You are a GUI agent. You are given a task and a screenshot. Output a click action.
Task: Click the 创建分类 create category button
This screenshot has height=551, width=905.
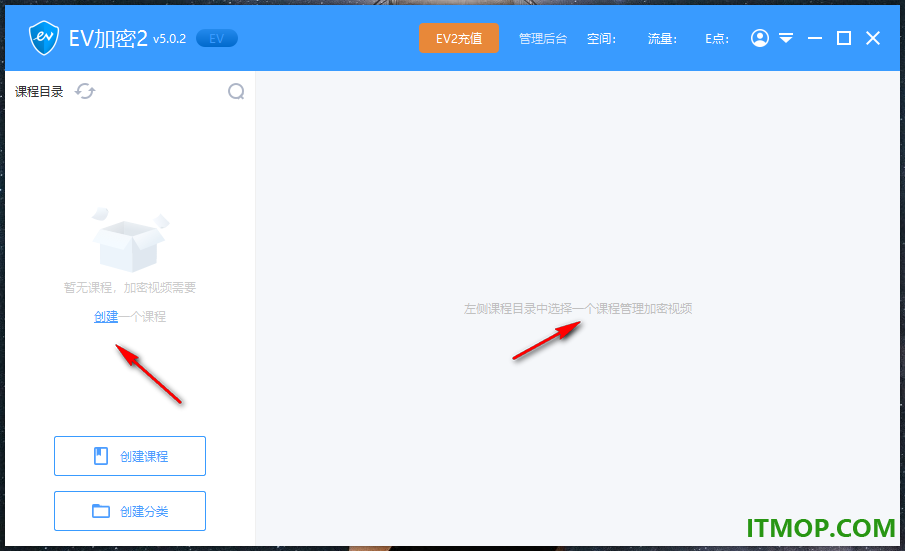(130, 511)
